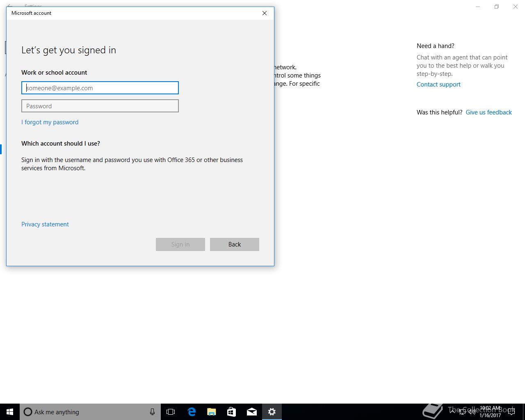Viewport: 525px width, 420px height.
Task: Open the Mail app from the taskbar
Action: point(251,412)
